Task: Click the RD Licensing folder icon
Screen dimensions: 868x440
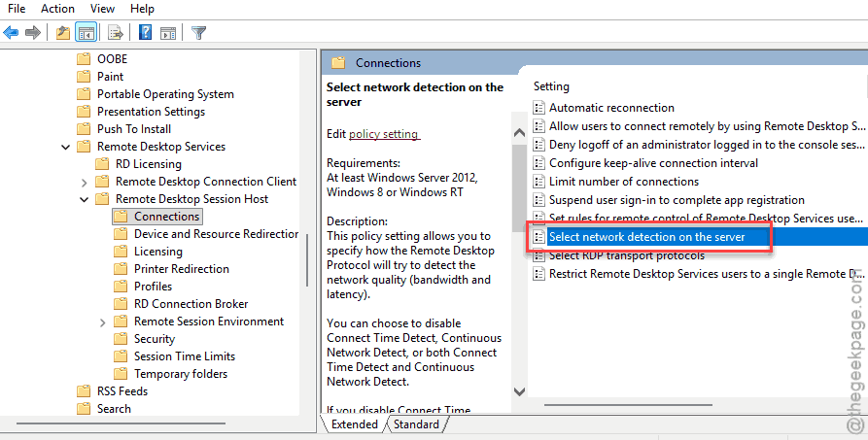Action: (x=102, y=164)
